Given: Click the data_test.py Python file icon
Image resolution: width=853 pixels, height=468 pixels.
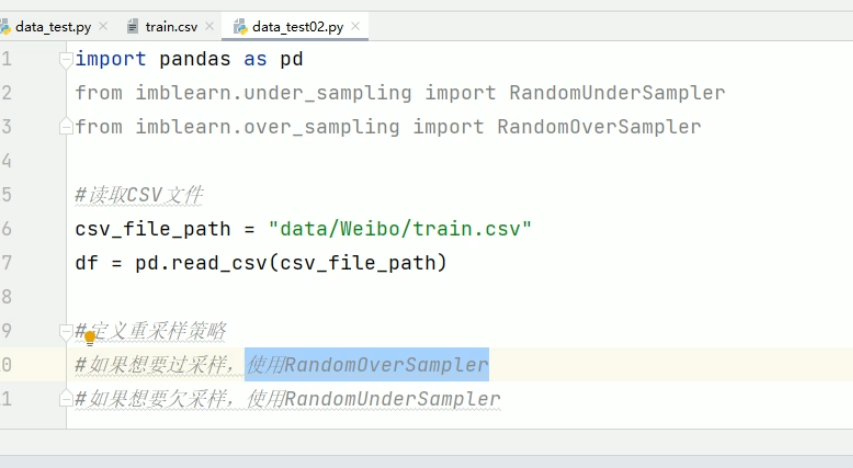Looking at the screenshot, I should coord(5,27).
